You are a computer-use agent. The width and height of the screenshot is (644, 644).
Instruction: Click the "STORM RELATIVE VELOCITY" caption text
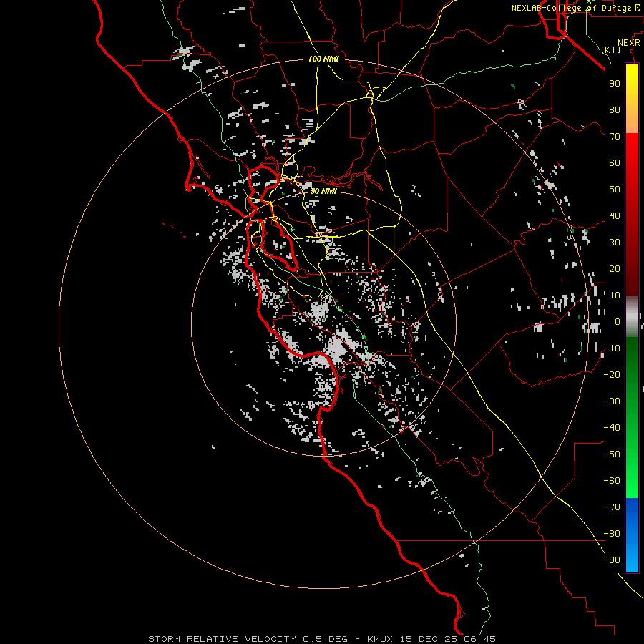pyautogui.click(x=222, y=639)
